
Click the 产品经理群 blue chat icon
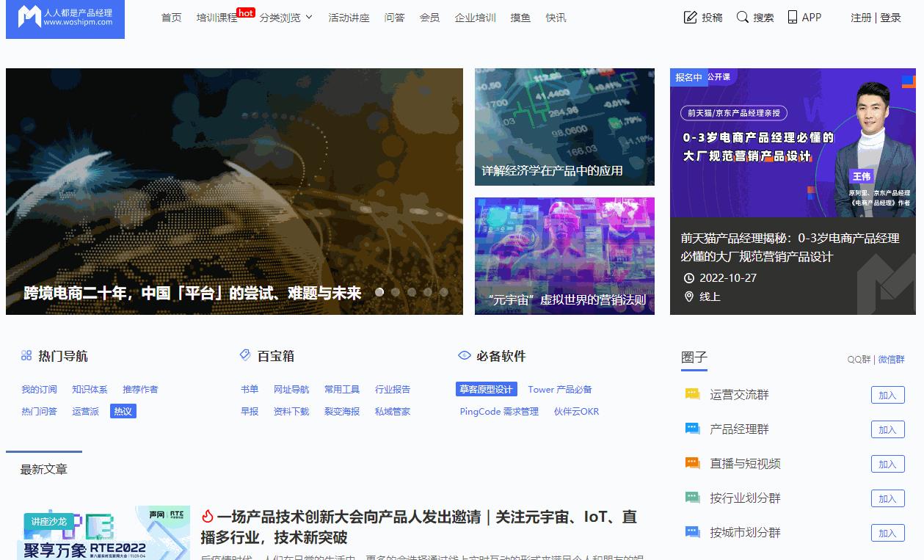tap(693, 429)
